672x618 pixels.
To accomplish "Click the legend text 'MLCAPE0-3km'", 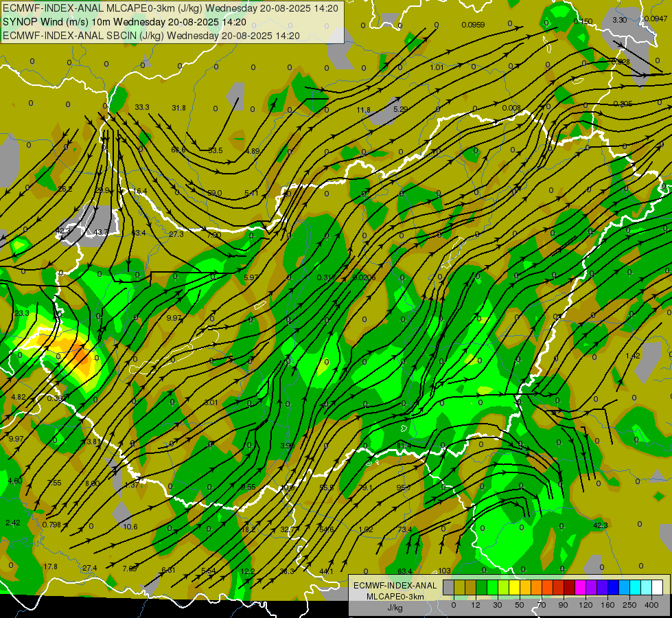I will (x=395, y=597).
